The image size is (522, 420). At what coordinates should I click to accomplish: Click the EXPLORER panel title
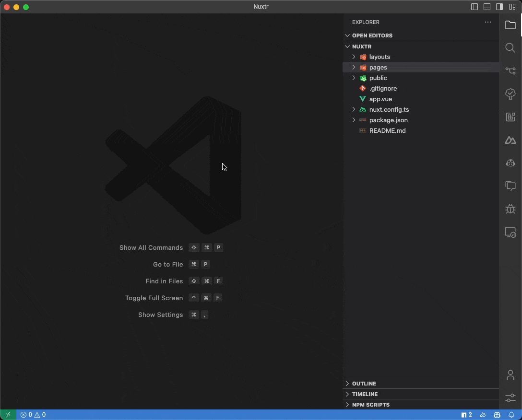click(366, 22)
